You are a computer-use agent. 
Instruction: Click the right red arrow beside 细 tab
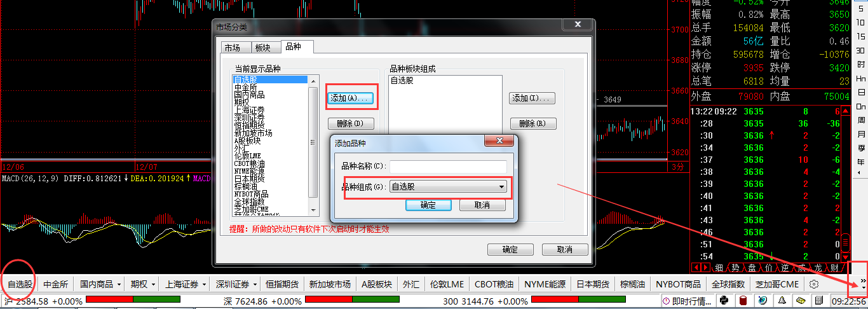(x=706, y=268)
